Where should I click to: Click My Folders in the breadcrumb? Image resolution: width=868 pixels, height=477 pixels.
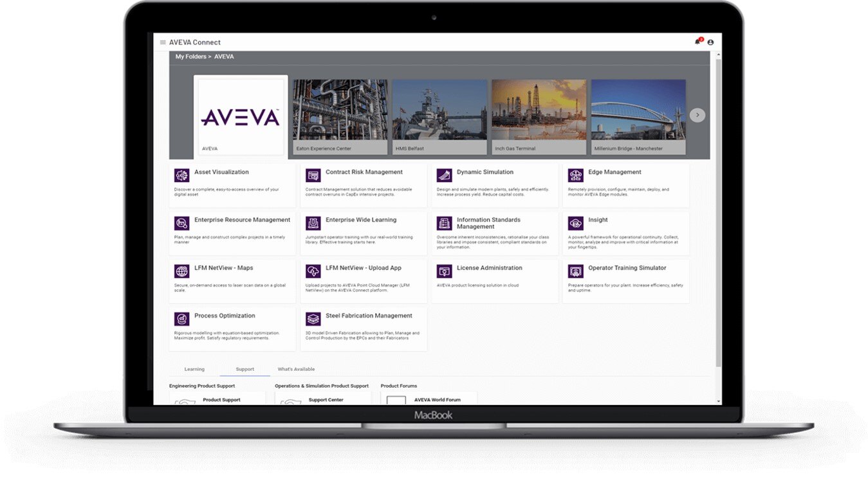coord(191,57)
